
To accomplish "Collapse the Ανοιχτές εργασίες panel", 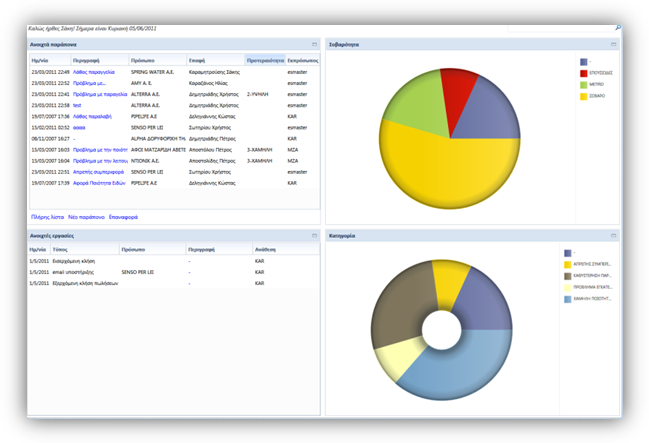I will tap(315, 236).
